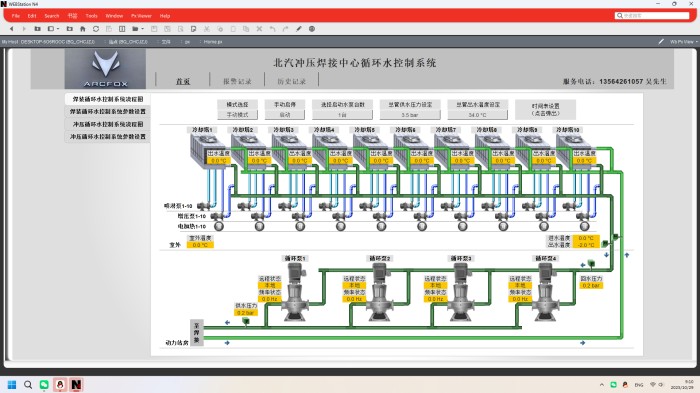This screenshot has height=393, width=700.
Task: Open the Help menu
Action: pyautogui.click(x=165, y=16)
